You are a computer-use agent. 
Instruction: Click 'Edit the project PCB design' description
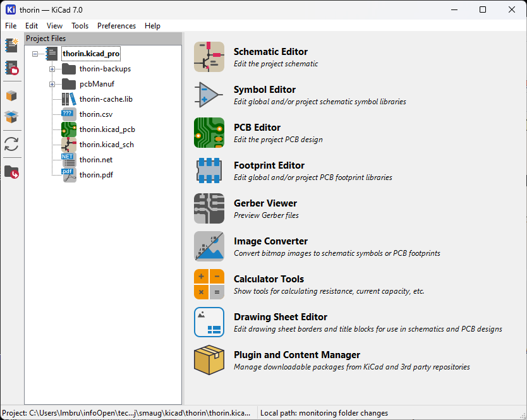click(278, 140)
